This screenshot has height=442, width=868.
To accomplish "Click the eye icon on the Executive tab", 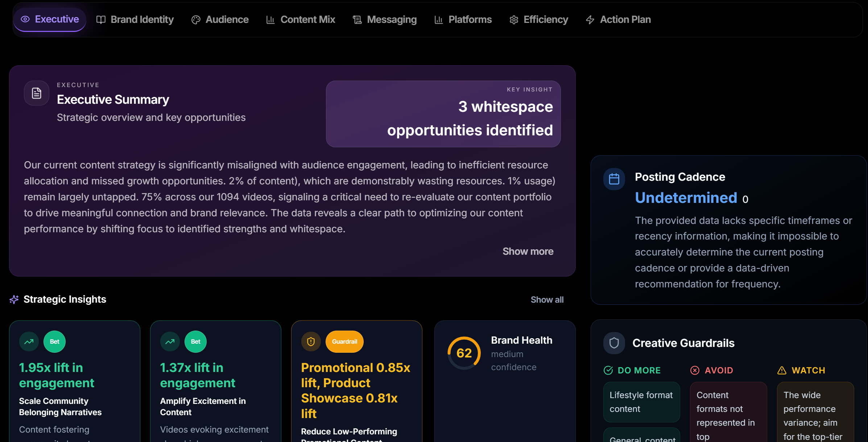I will coord(25,20).
